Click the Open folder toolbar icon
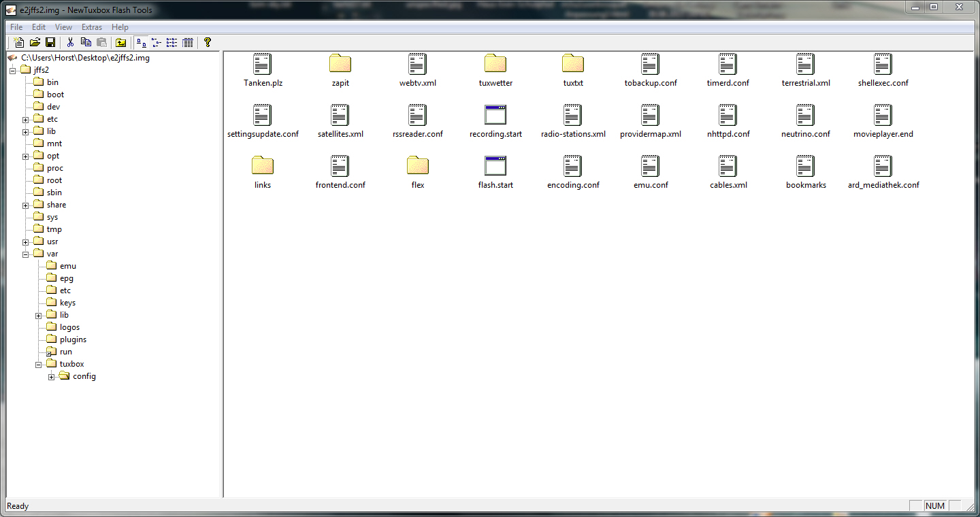980x517 pixels. [x=35, y=43]
